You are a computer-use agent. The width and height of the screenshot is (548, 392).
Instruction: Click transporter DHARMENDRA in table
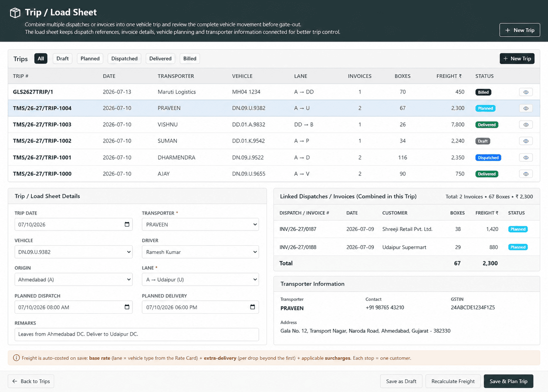pyautogui.click(x=176, y=157)
